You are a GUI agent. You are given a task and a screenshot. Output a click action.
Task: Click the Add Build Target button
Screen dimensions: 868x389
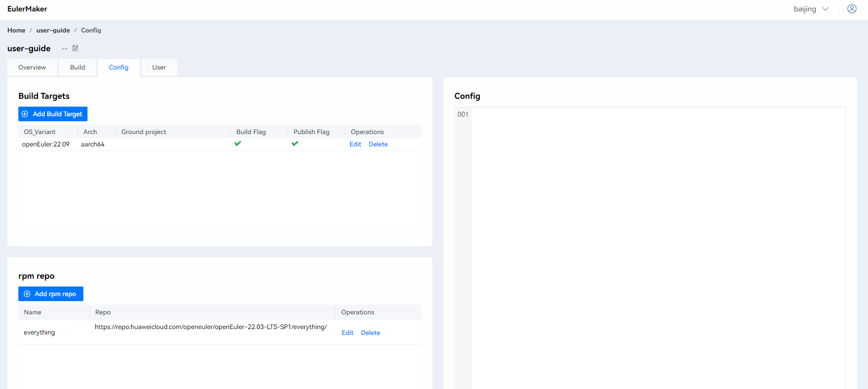(x=53, y=114)
